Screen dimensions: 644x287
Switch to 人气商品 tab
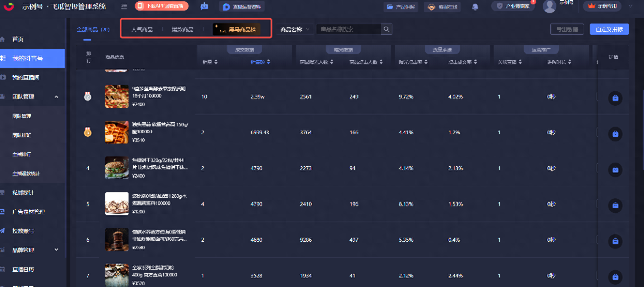click(142, 30)
